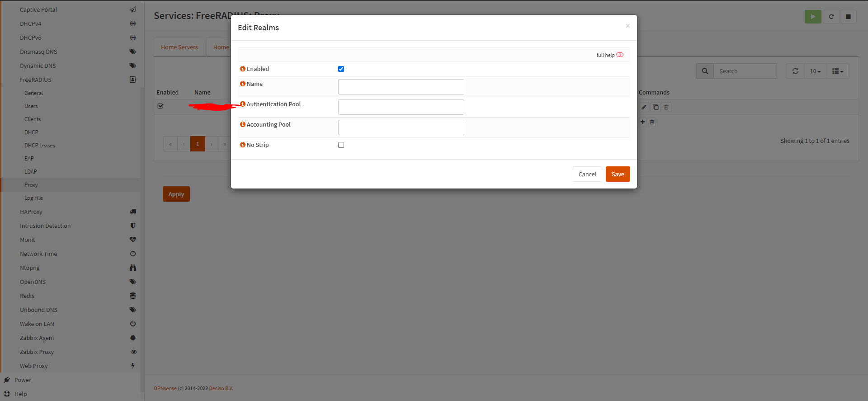Screen dimensions: 868x401
Task: Sort table by Name column header
Action: [x=203, y=92]
